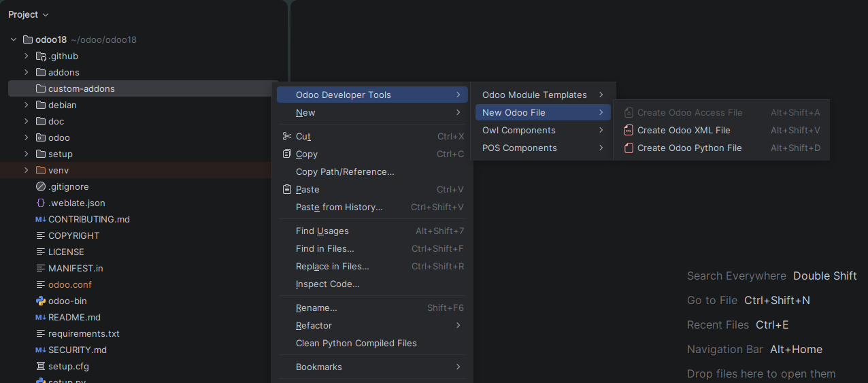Expand the .github folder
This screenshot has width=868, height=383.
click(x=27, y=56)
